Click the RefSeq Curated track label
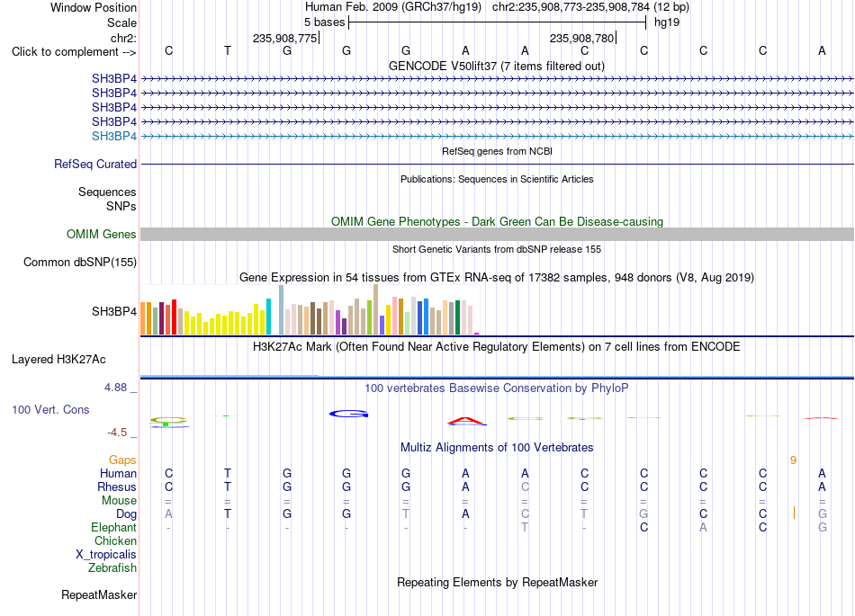 95,164
